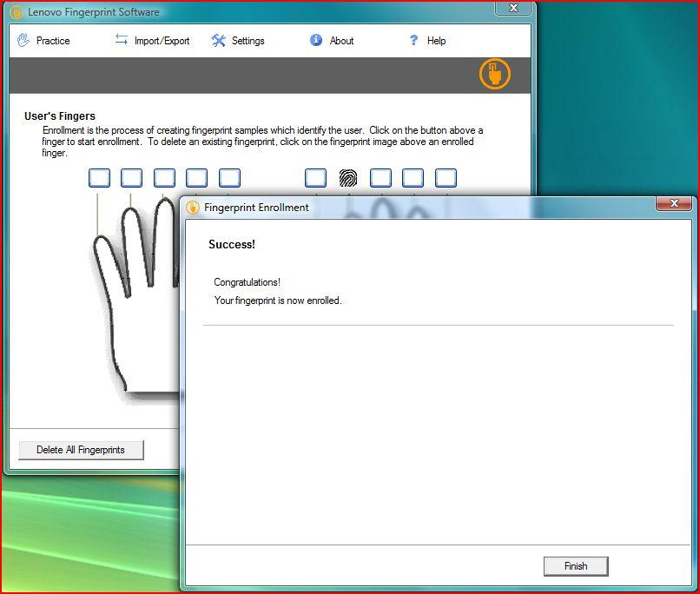This screenshot has height=594, width=700.
Task: Enroll left hand third finger box
Action: pos(164,178)
